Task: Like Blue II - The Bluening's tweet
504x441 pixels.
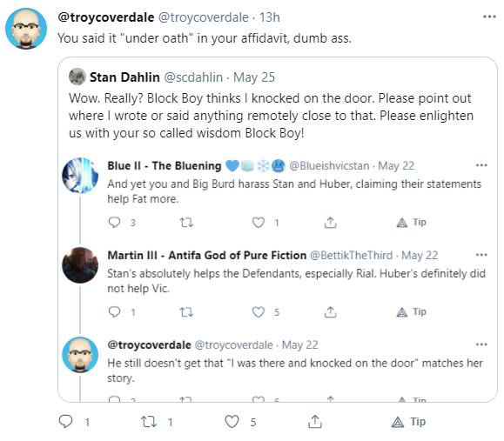Action: click(x=259, y=223)
